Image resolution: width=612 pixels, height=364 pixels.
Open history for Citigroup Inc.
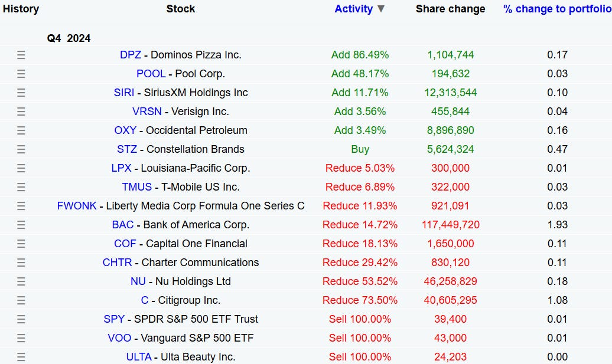21,300
